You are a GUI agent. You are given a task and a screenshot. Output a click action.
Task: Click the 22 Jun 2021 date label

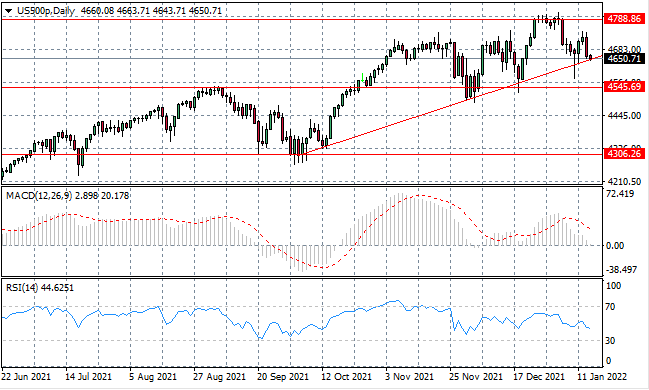26,377
